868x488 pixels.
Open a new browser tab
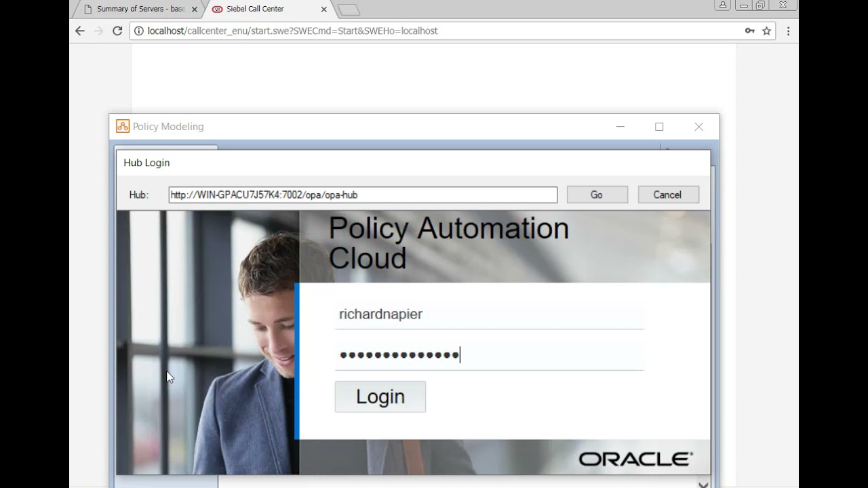pyautogui.click(x=349, y=9)
